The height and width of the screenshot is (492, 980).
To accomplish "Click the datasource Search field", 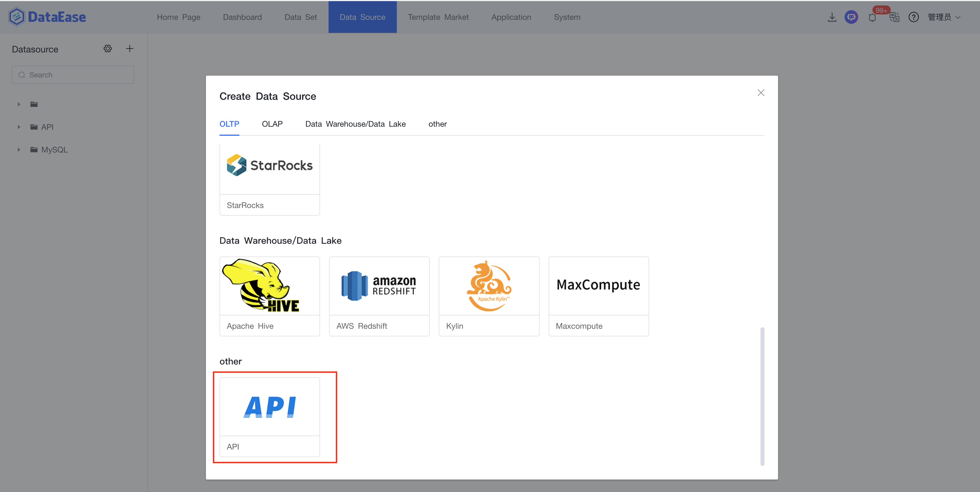I will [x=73, y=75].
